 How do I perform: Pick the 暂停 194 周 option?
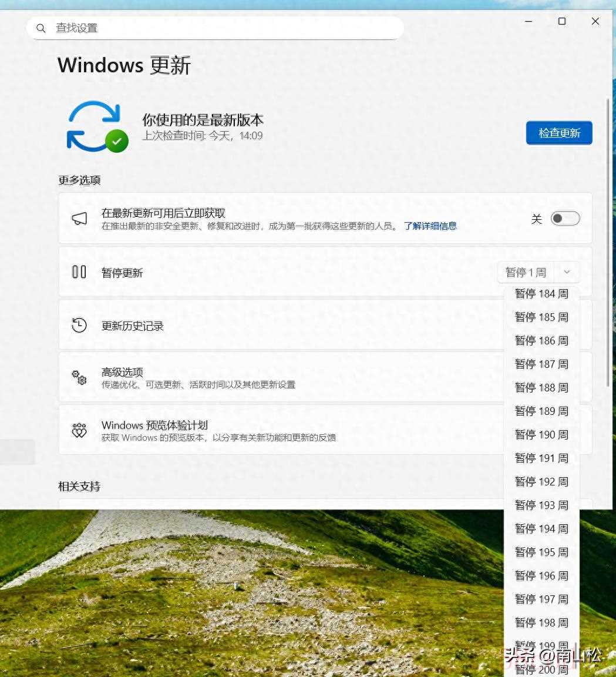[541, 529]
